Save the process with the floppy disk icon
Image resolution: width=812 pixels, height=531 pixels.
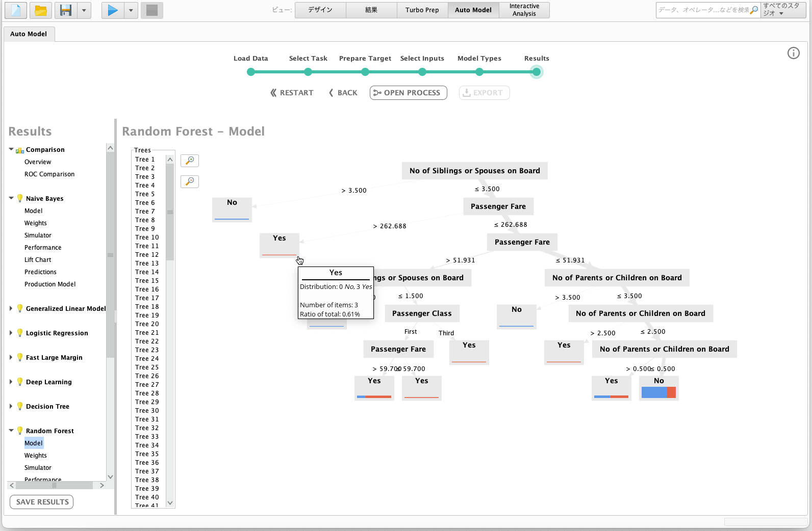pyautogui.click(x=66, y=10)
